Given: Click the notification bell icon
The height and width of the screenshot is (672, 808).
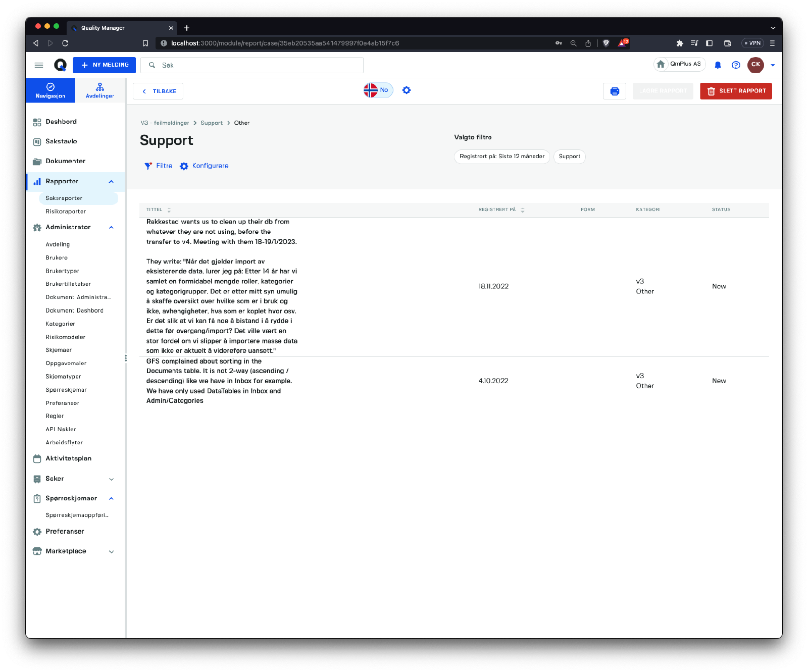Looking at the screenshot, I should 718,65.
